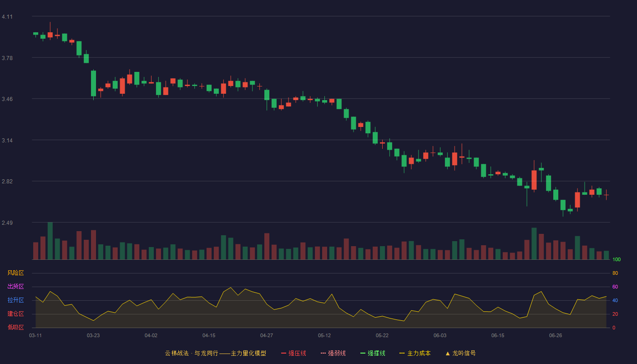Click the red line marker beside 强压线
637x364 pixels.
tap(283, 353)
